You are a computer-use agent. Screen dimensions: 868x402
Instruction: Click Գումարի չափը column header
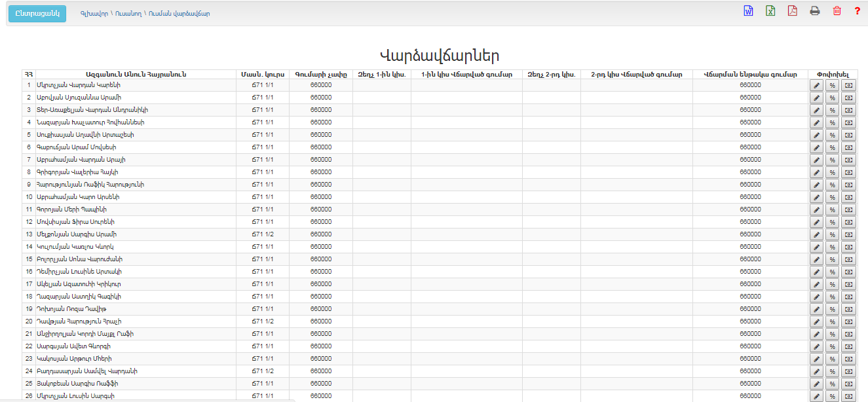320,74
